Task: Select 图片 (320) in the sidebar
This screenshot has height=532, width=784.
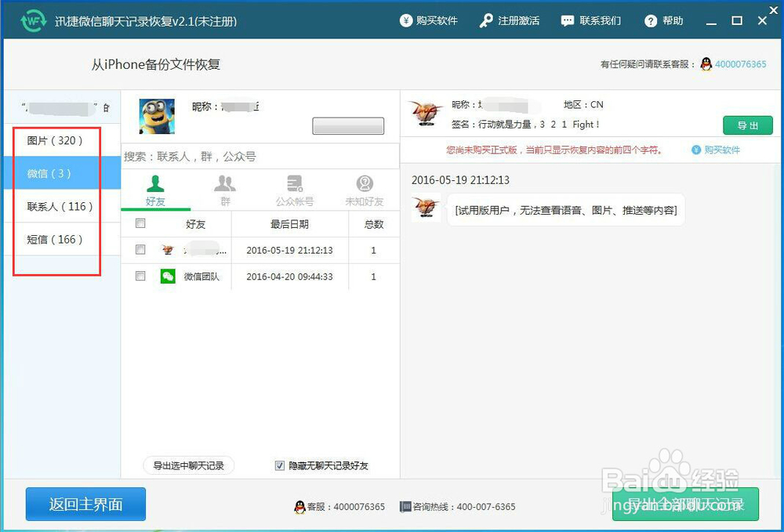Action: [63, 140]
